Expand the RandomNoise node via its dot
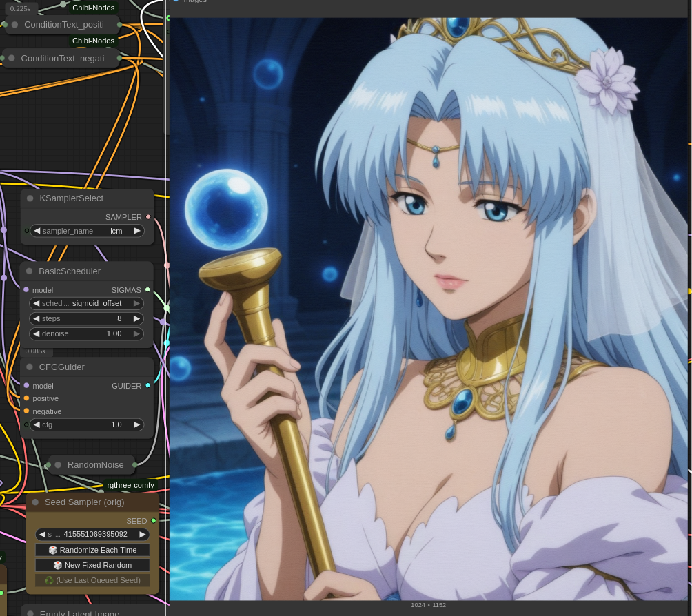This screenshot has height=616, width=692. coord(58,465)
